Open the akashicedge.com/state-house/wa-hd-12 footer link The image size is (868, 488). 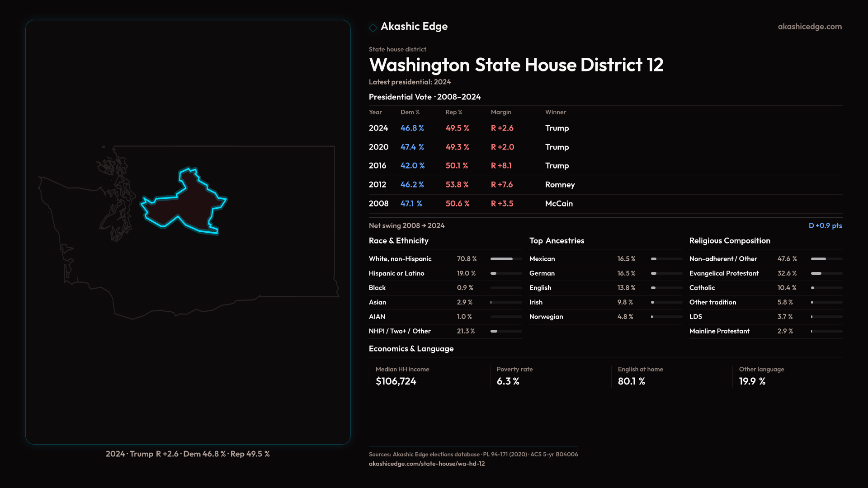(426, 464)
